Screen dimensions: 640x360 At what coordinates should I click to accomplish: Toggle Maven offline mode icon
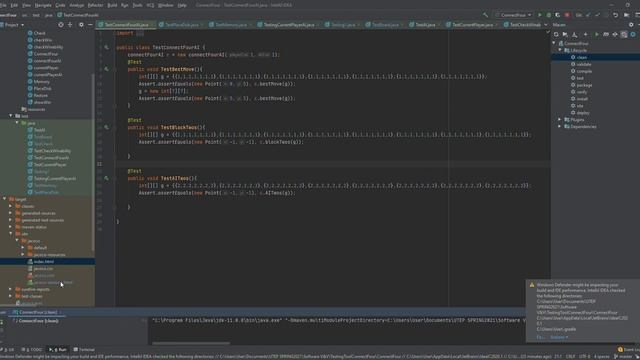[x=615, y=35]
